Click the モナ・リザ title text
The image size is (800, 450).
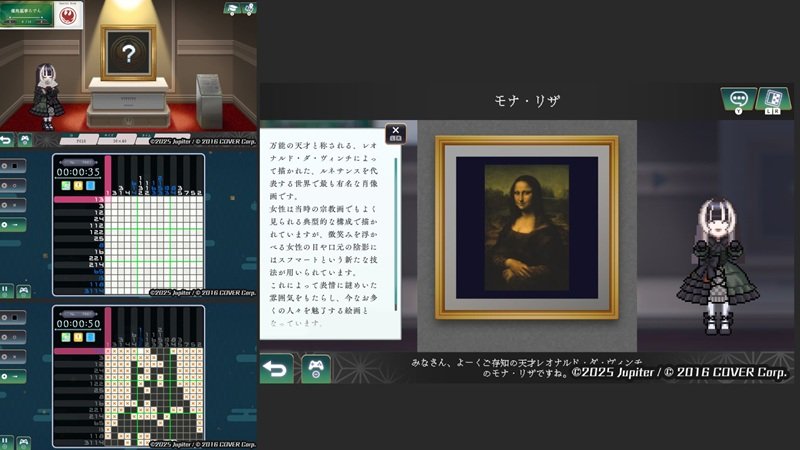[527, 101]
